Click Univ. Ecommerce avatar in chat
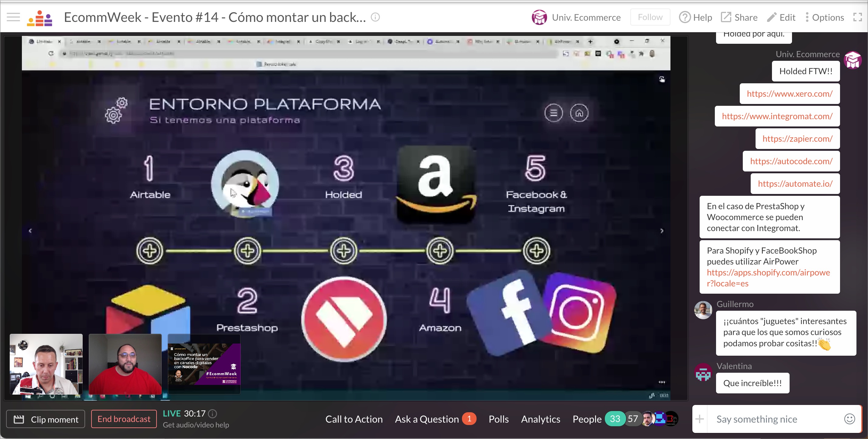The height and width of the screenshot is (439, 868). tap(852, 60)
